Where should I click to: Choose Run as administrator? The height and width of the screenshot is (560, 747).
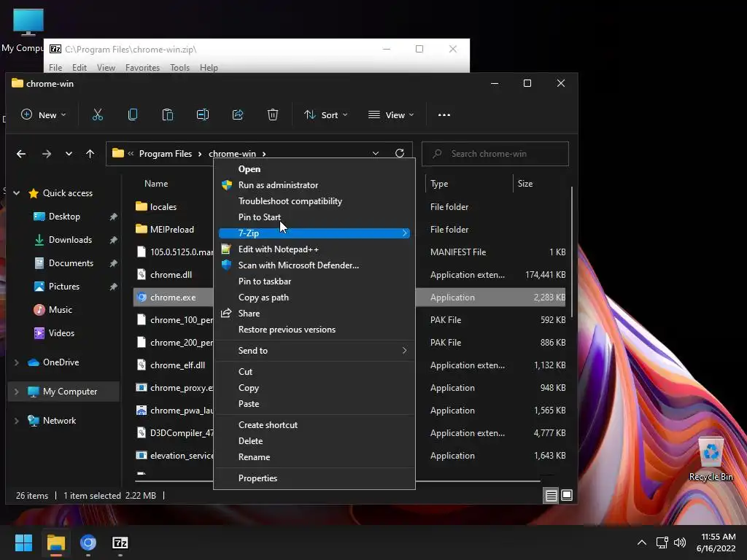314,185
